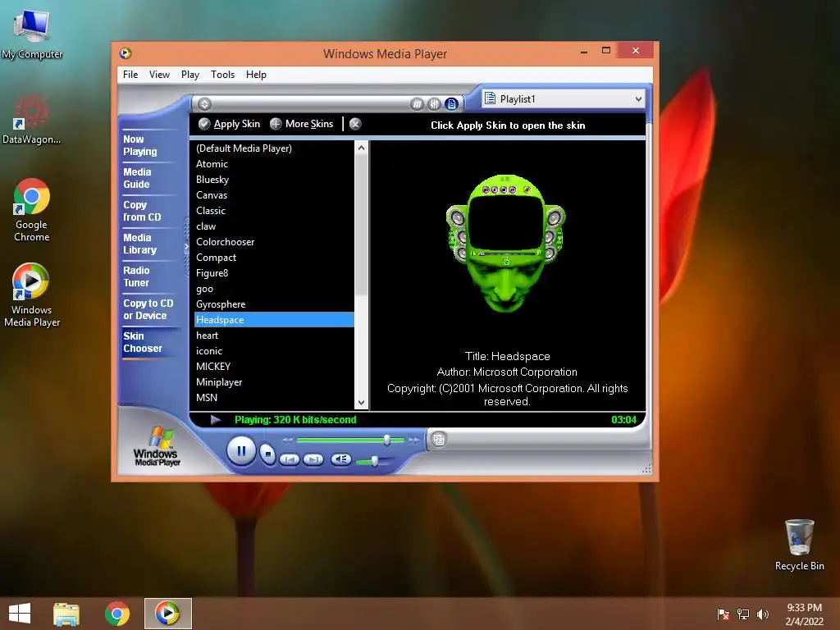840x630 pixels.
Task: Click the show/hide menu bar arrows button
Action: tap(204, 104)
